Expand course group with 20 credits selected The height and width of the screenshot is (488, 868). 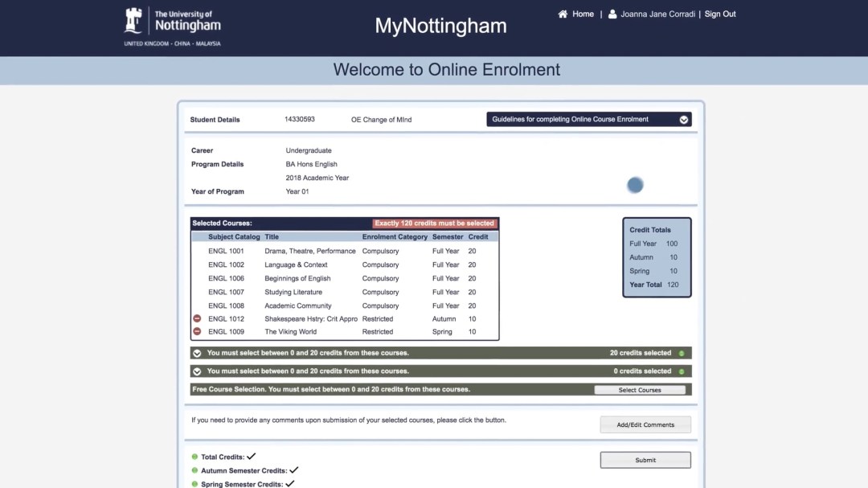pos(197,353)
